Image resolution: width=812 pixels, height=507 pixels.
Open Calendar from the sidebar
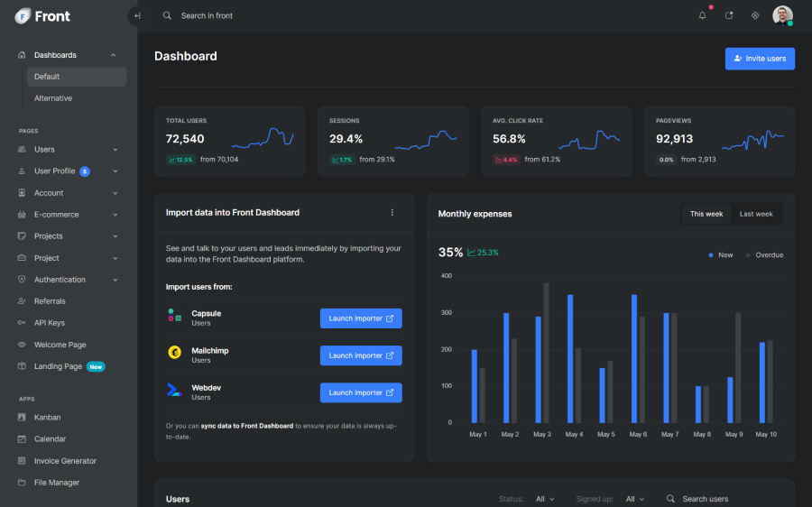(x=50, y=439)
